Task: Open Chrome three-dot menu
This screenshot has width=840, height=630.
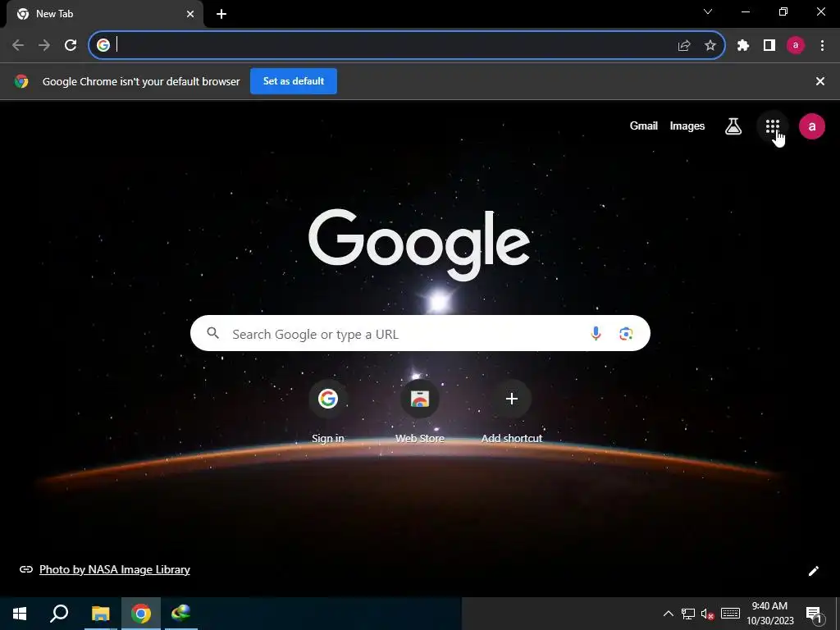Action: pos(822,46)
